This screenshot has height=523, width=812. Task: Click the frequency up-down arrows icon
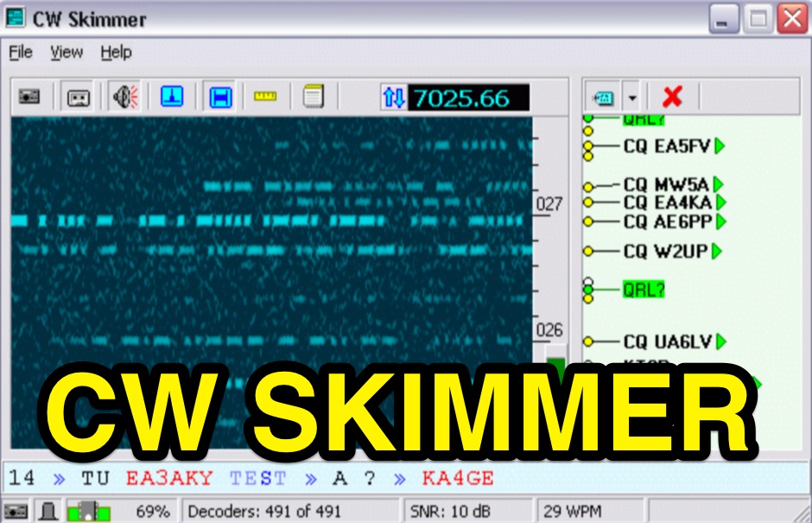[x=394, y=98]
